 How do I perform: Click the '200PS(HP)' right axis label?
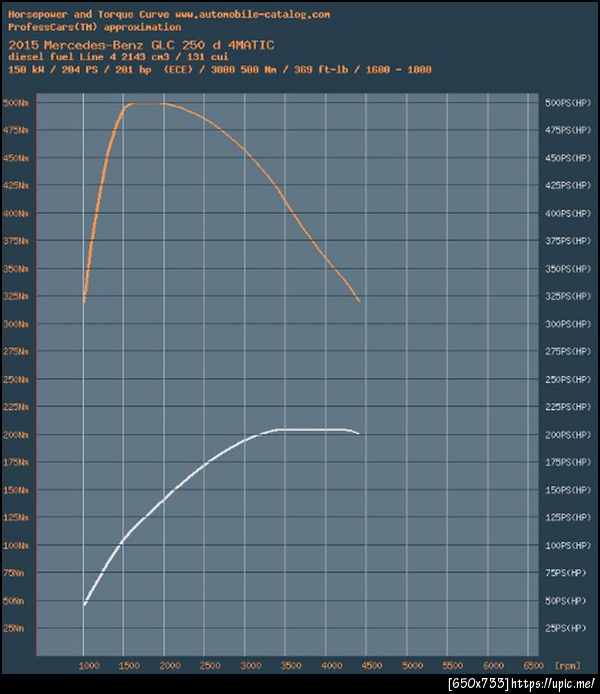(x=568, y=435)
